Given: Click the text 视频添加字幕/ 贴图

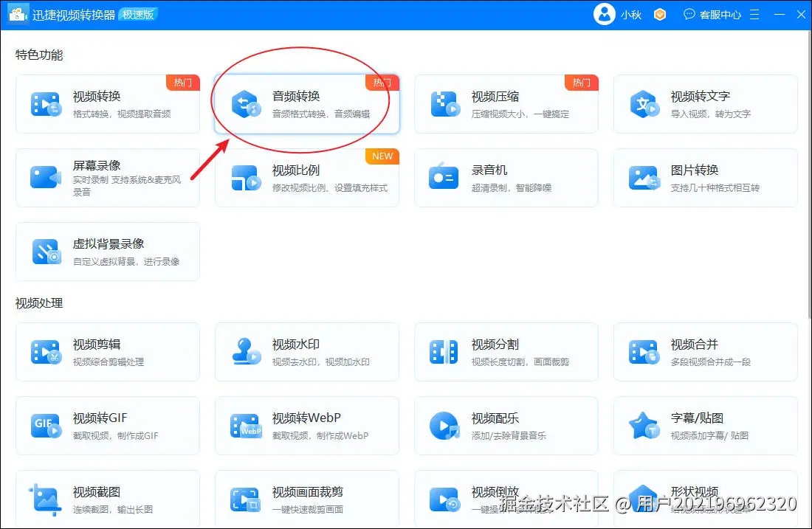Looking at the screenshot, I should click(x=709, y=436).
